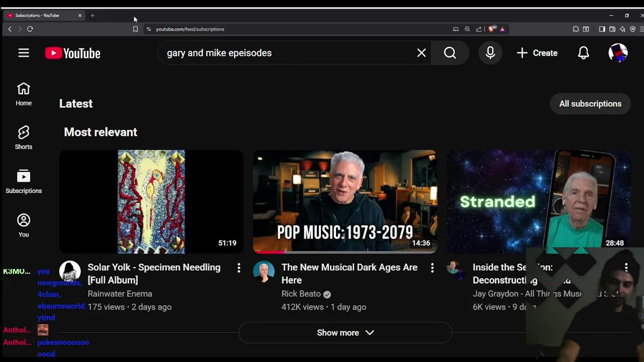Open the YouTube hamburger guide menu
This screenshot has height=362, width=644.
24,53
